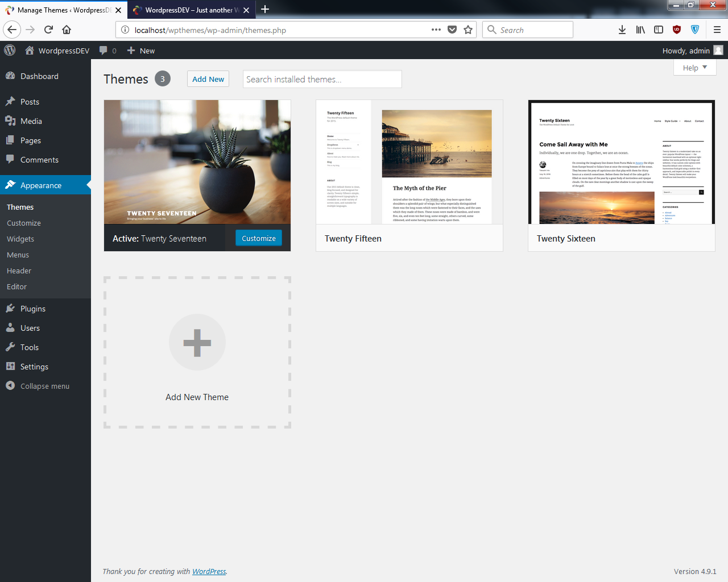Click Customize on Twenty Seventeen theme
Viewport: 728px width, 582px height.
259,238
